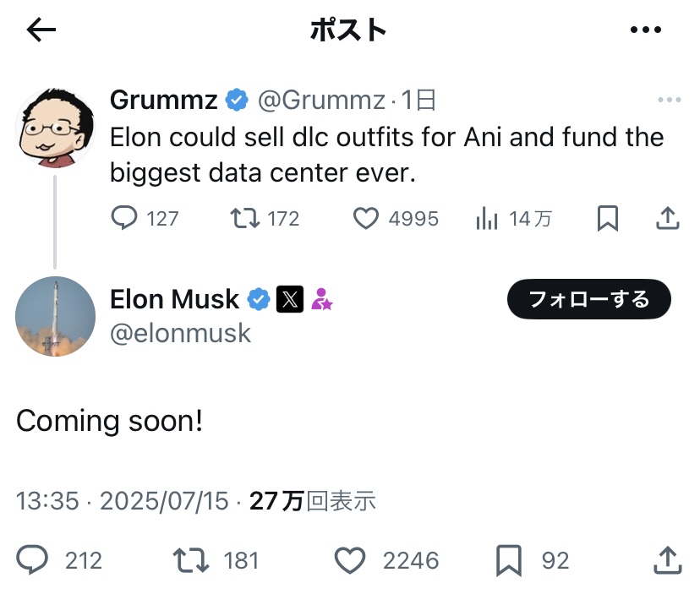Screen dimensions: 700x605
Task: Reply to Grummz's post
Action: (124, 219)
